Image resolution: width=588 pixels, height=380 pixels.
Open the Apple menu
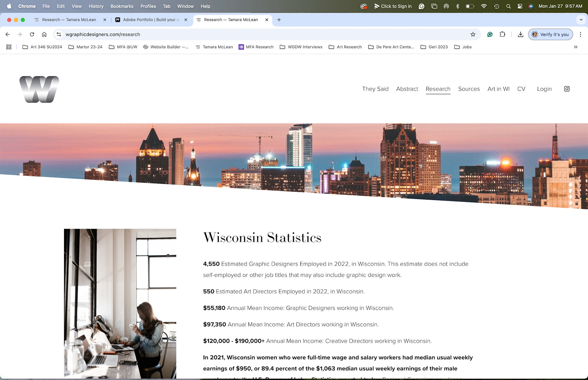click(9, 6)
